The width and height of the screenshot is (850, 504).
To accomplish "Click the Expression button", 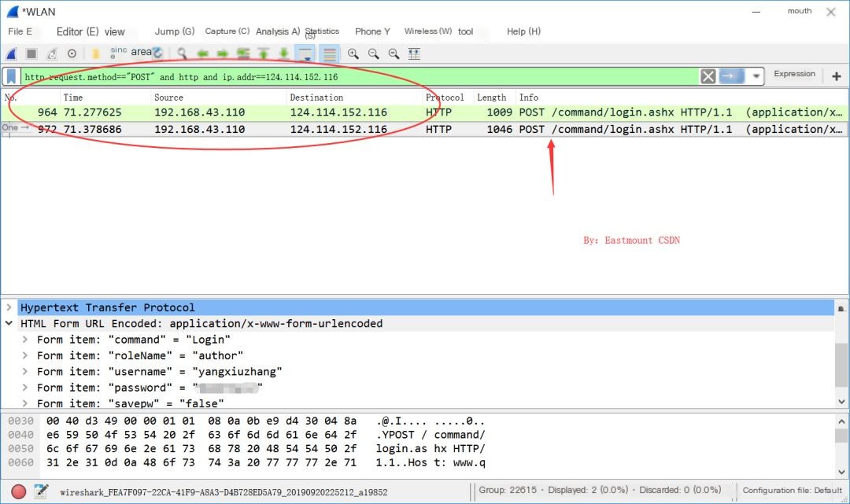I will [x=794, y=74].
